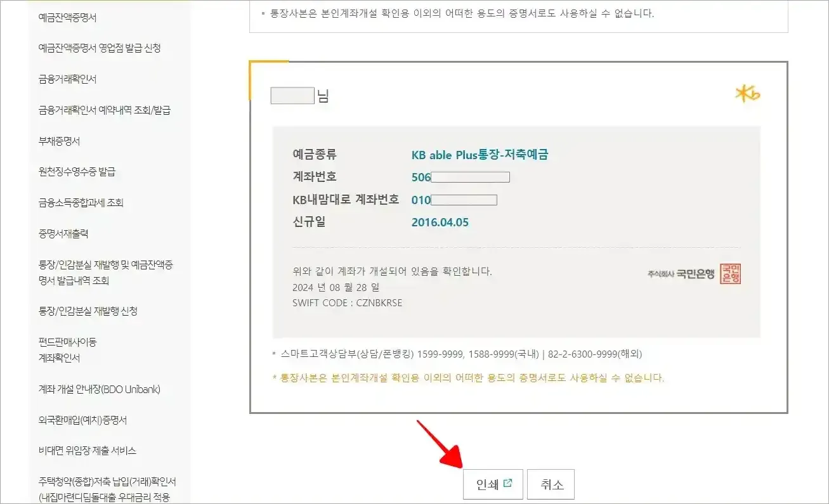Click the external-link icon on 인쇄 button
The image size is (829, 504).
[507, 483]
